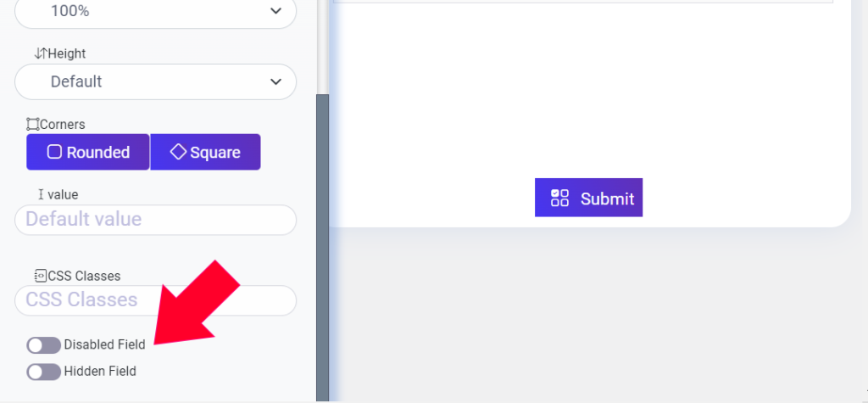
Task: Click the chevron on the Default dropdown
Action: (x=275, y=82)
